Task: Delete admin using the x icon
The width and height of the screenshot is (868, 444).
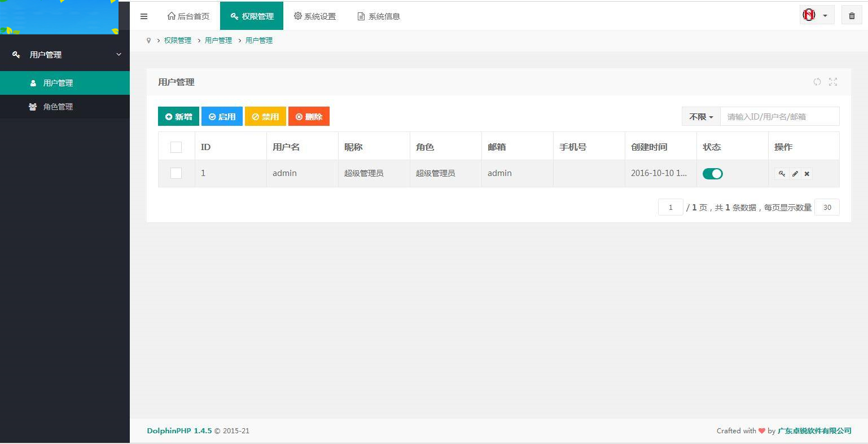Action: pyautogui.click(x=806, y=174)
